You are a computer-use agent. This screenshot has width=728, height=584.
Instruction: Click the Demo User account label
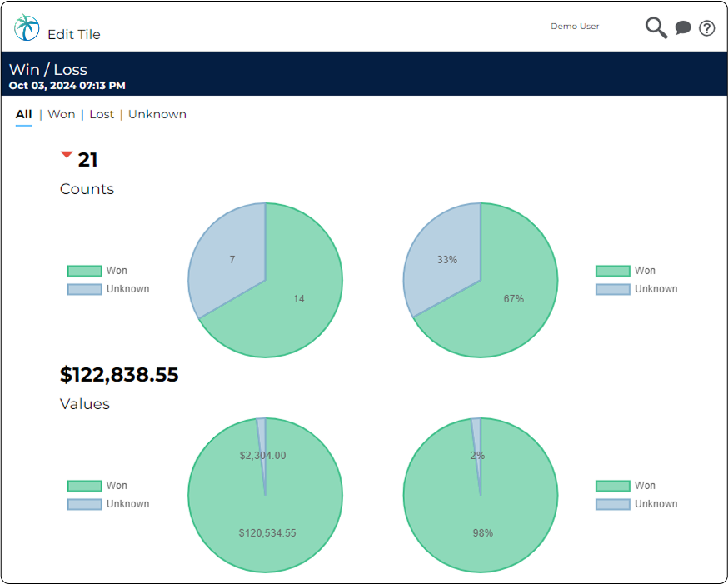point(575,26)
